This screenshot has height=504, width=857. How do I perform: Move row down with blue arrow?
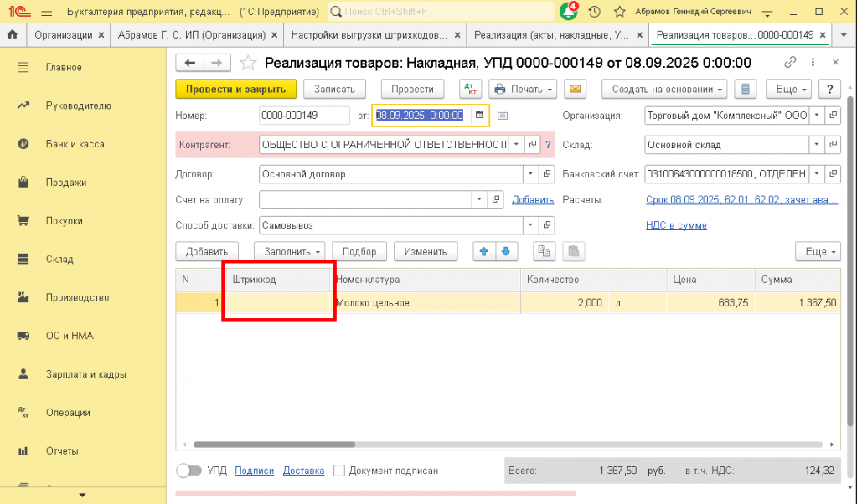505,251
